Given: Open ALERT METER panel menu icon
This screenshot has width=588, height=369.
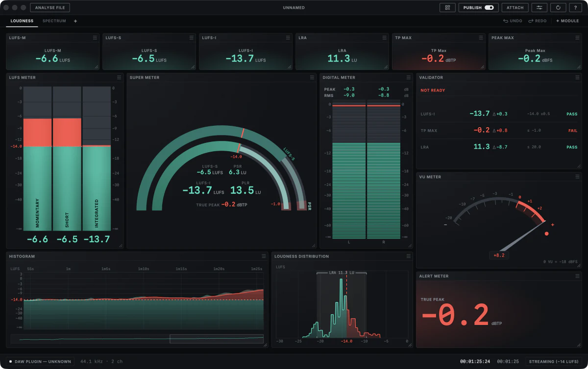Looking at the screenshot, I should tap(577, 276).
